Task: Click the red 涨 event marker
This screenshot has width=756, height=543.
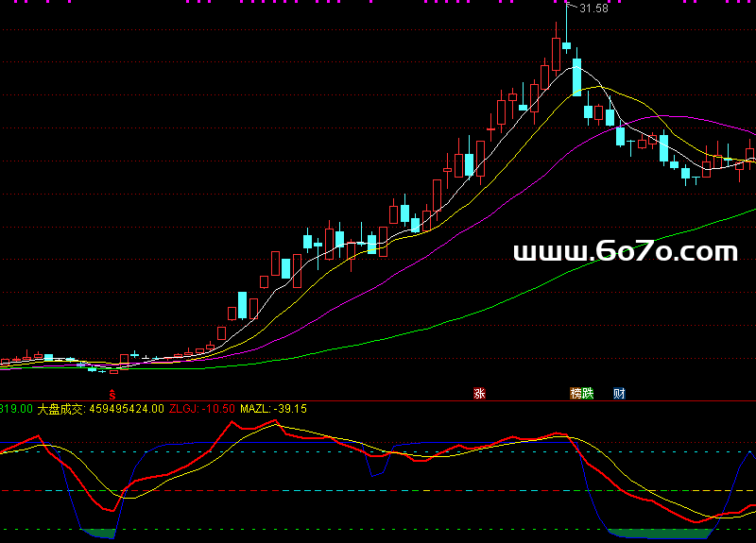Action: [479, 393]
